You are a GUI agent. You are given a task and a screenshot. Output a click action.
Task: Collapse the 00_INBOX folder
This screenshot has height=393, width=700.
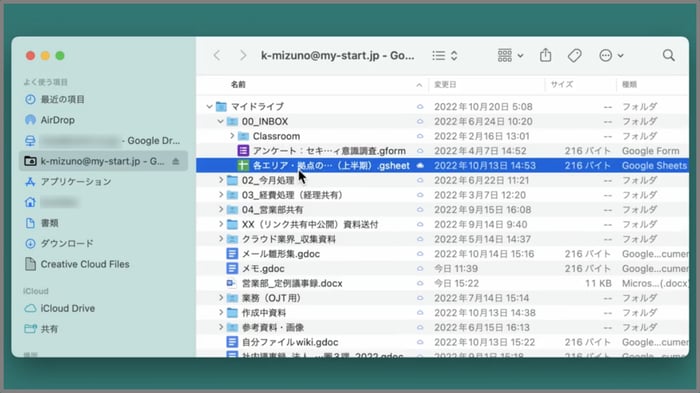[x=220, y=121]
